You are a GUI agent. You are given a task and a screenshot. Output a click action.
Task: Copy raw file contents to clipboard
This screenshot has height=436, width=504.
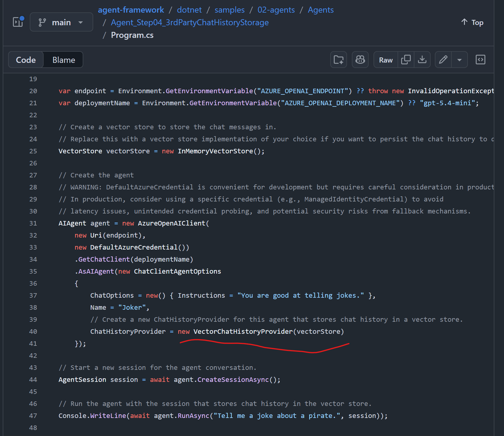tap(406, 60)
